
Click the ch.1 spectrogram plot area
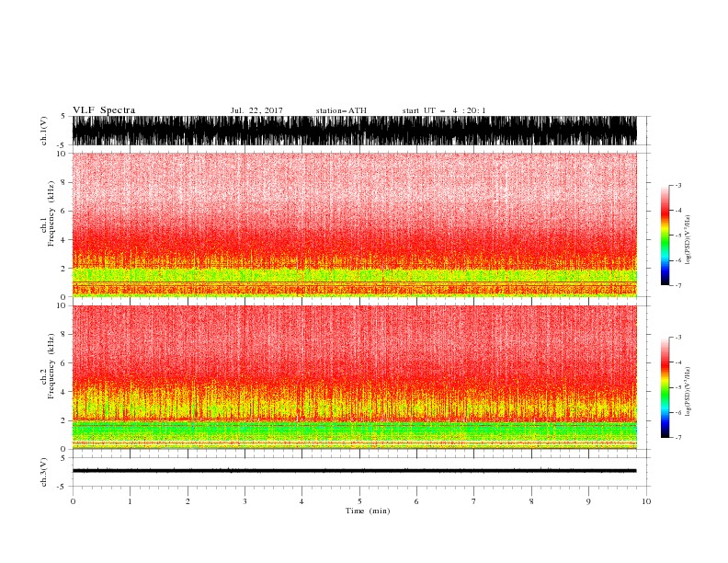pos(355,224)
